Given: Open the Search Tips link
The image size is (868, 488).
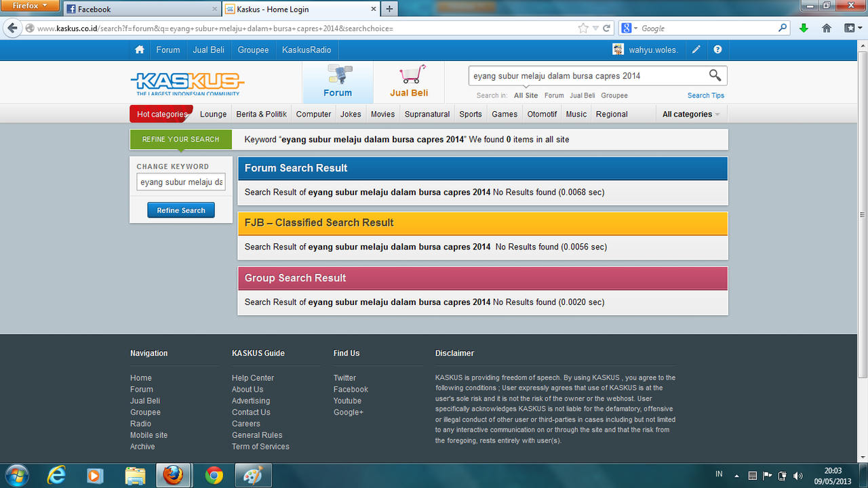Looking at the screenshot, I should pyautogui.click(x=706, y=96).
